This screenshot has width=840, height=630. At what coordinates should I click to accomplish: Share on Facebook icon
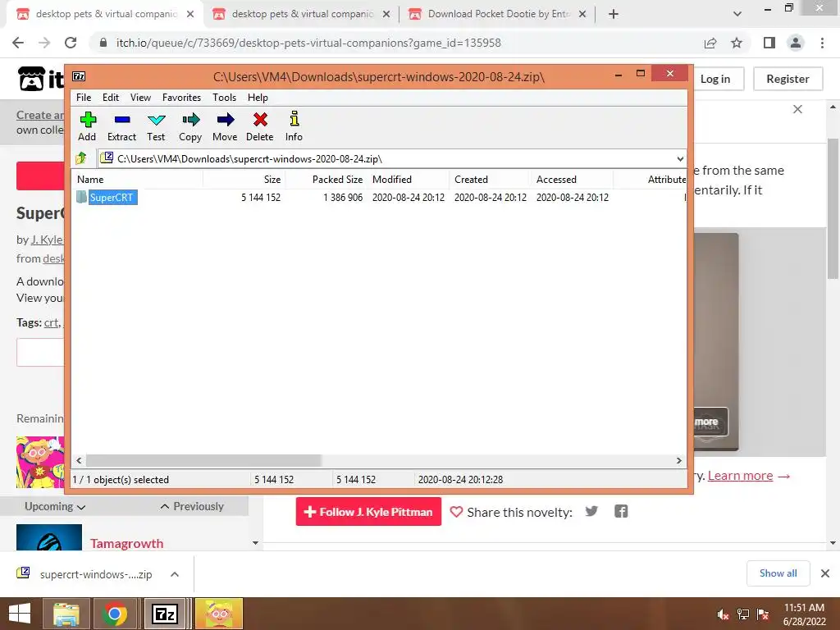[621, 511]
